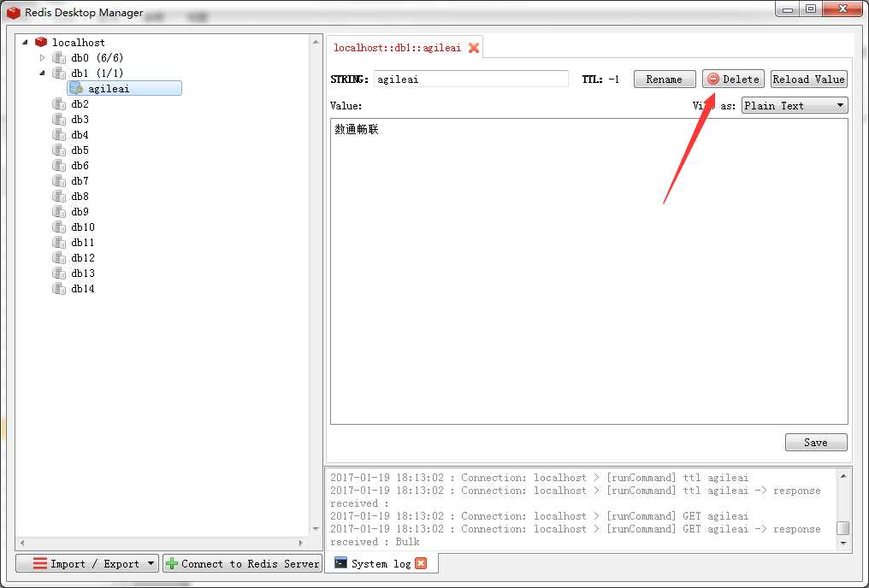Select db5 in the tree
The height and width of the screenshot is (588, 869).
tap(80, 150)
